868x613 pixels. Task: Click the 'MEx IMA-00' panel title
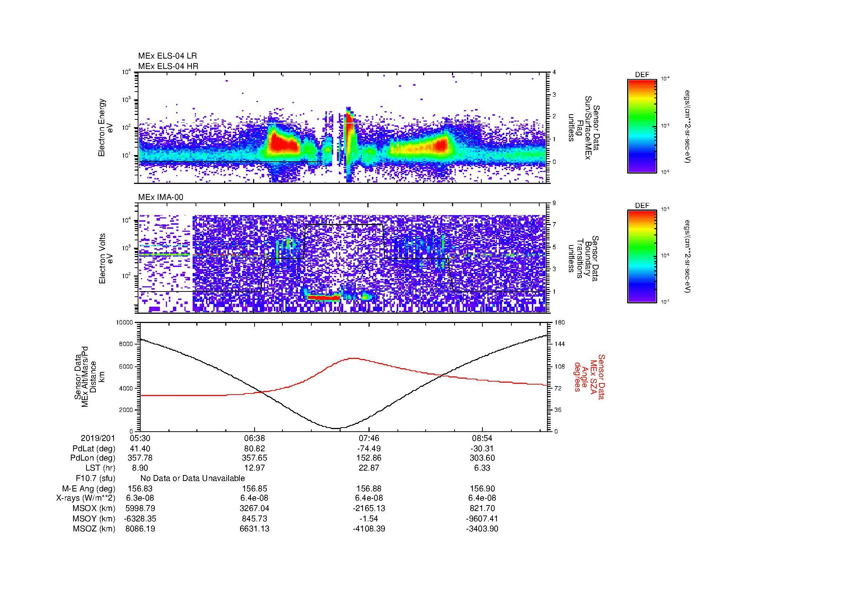[161, 197]
